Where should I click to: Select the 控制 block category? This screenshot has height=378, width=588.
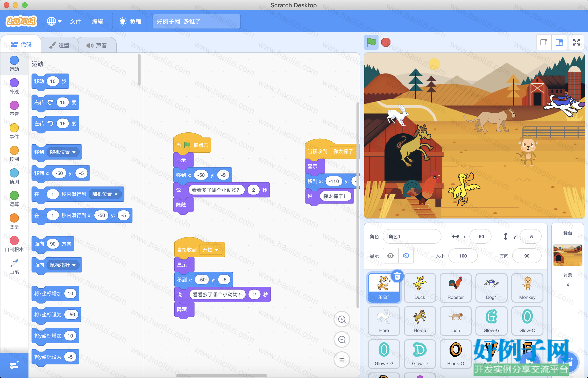tap(14, 154)
